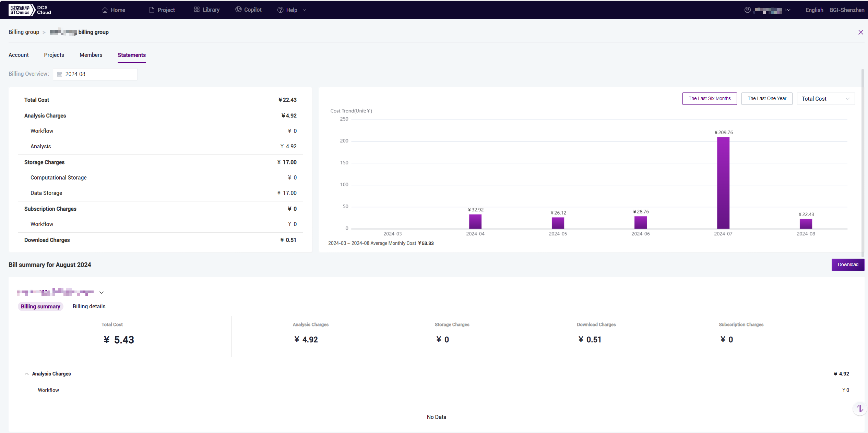868x433 pixels.
Task: Click the STOmics DCS Cloud logo
Action: (30, 10)
